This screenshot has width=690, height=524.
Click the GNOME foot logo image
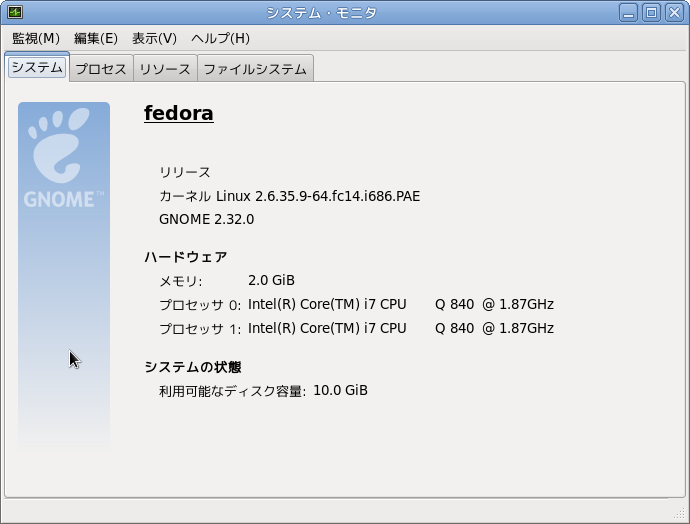pos(64,277)
